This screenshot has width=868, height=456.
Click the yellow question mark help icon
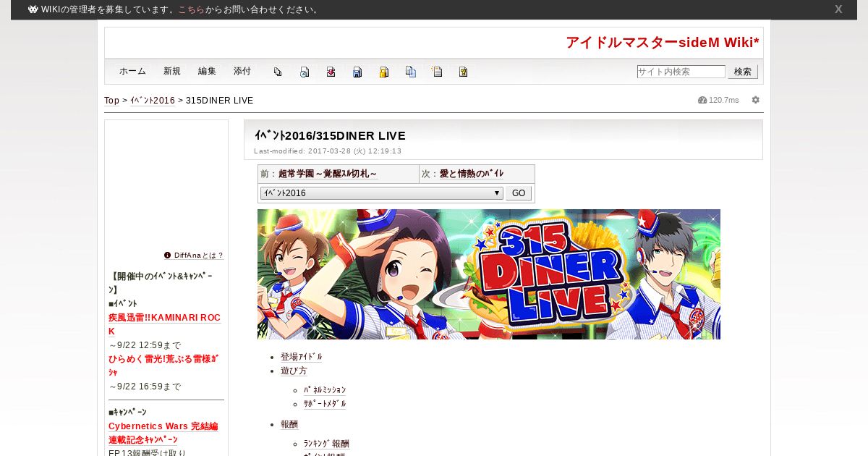tap(464, 72)
